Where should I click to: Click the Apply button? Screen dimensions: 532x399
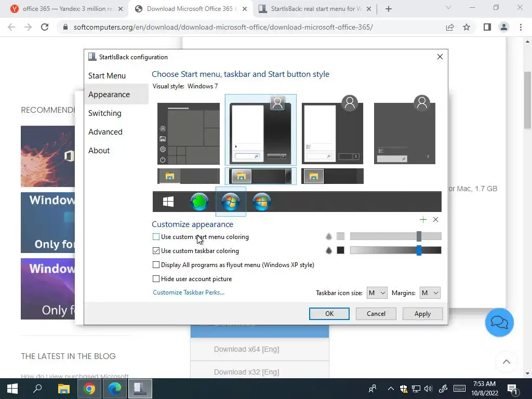[422, 314]
